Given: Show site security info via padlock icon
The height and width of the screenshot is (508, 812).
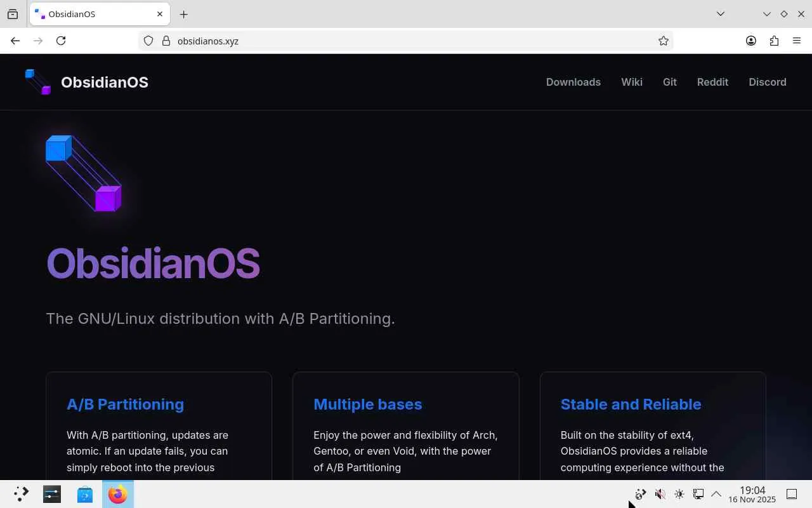Looking at the screenshot, I should (166, 41).
